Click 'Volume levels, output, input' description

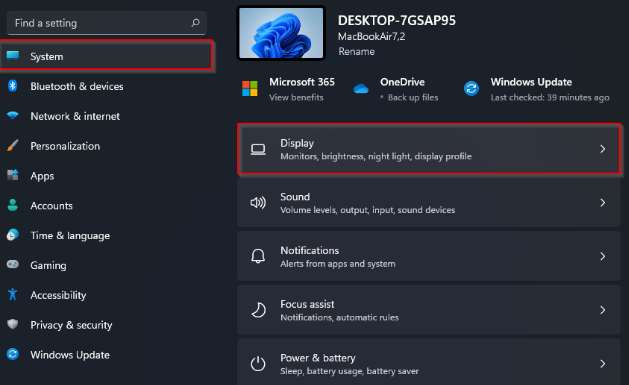tap(367, 210)
